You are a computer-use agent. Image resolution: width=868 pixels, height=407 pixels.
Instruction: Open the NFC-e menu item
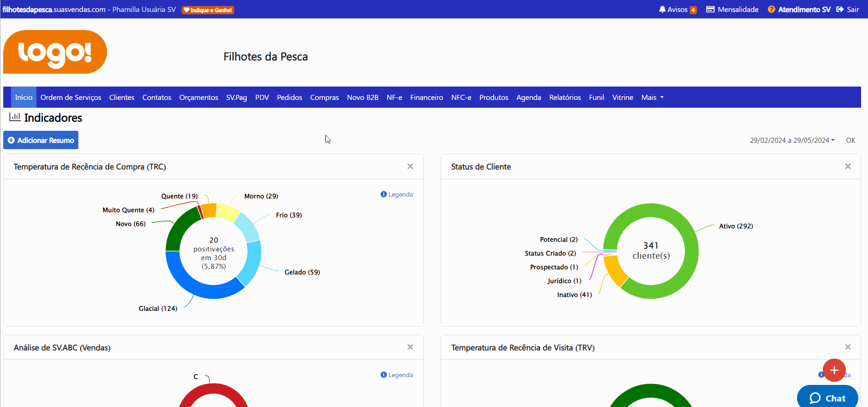[461, 97]
